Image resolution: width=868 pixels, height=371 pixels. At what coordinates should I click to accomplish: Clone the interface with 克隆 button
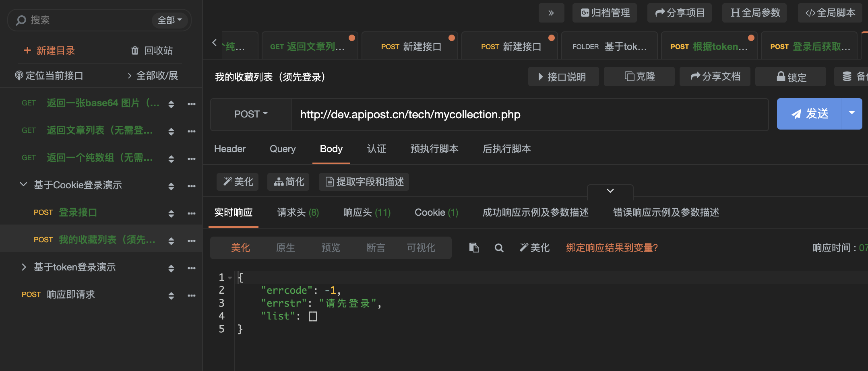[639, 76]
